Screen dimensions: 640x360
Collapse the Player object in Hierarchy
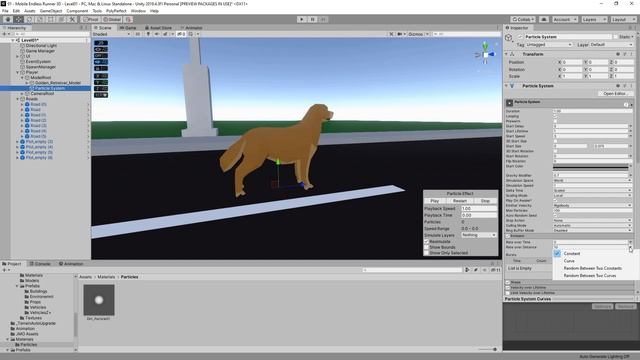pyautogui.click(x=18, y=72)
